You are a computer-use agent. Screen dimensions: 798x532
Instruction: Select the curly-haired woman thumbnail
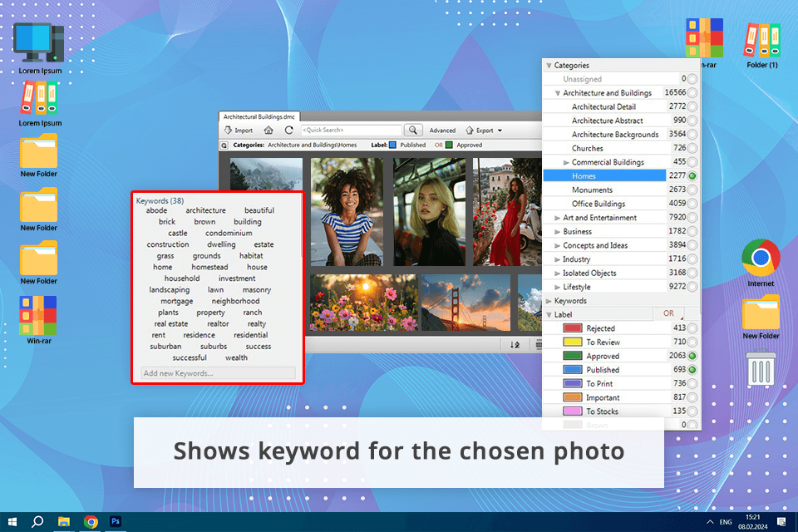pyautogui.click(x=347, y=212)
